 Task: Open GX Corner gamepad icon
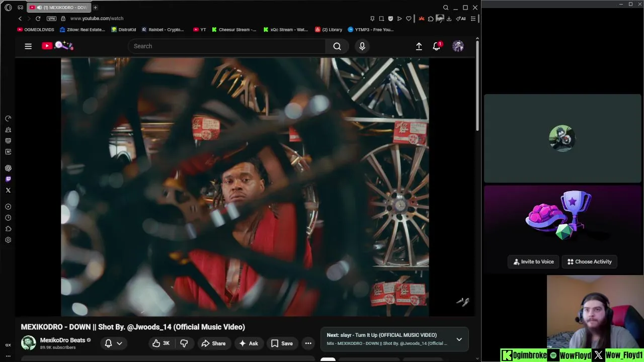(20, 8)
